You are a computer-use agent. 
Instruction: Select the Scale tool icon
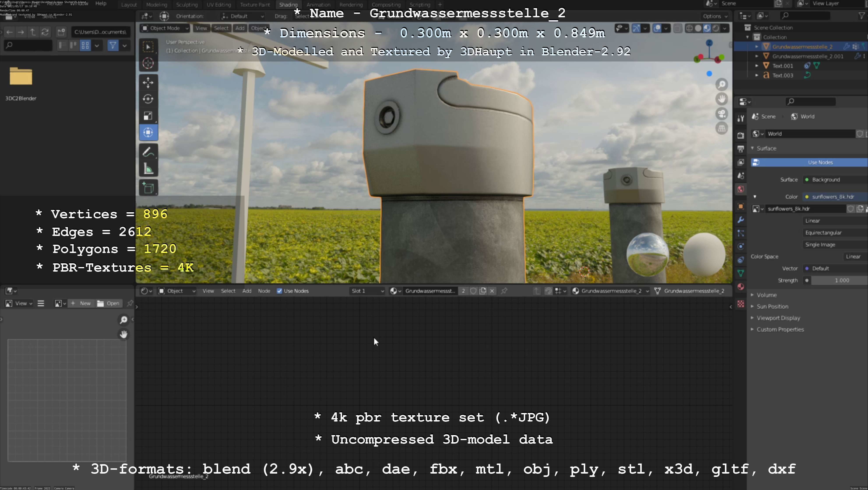click(x=148, y=116)
